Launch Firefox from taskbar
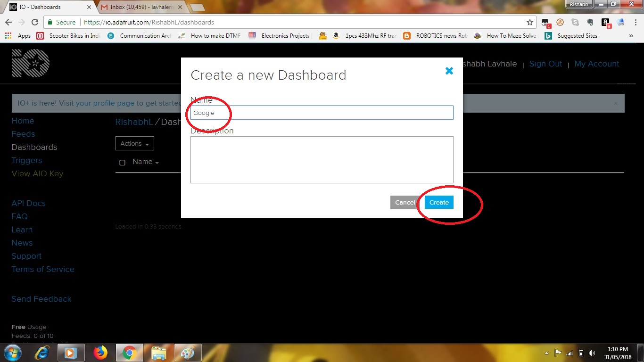This screenshot has height=362, width=644. pyautogui.click(x=100, y=353)
